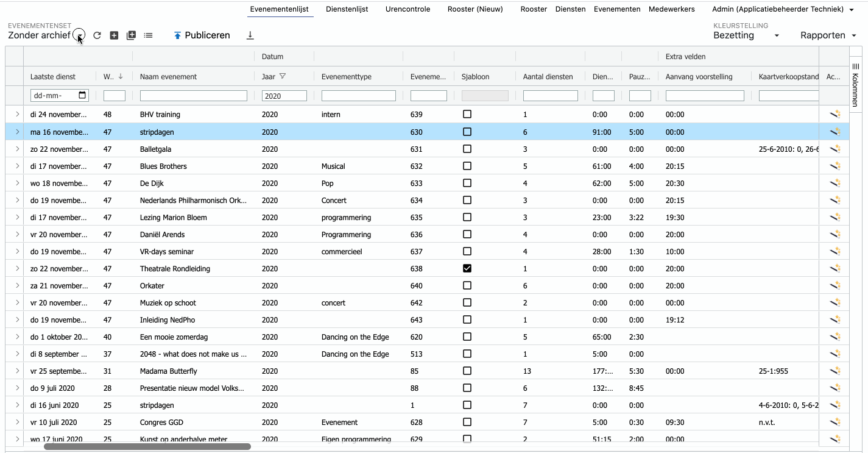Screen dimensions: 868x453
Task: Sort by the Naam evenement column header
Action: pyautogui.click(x=168, y=77)
